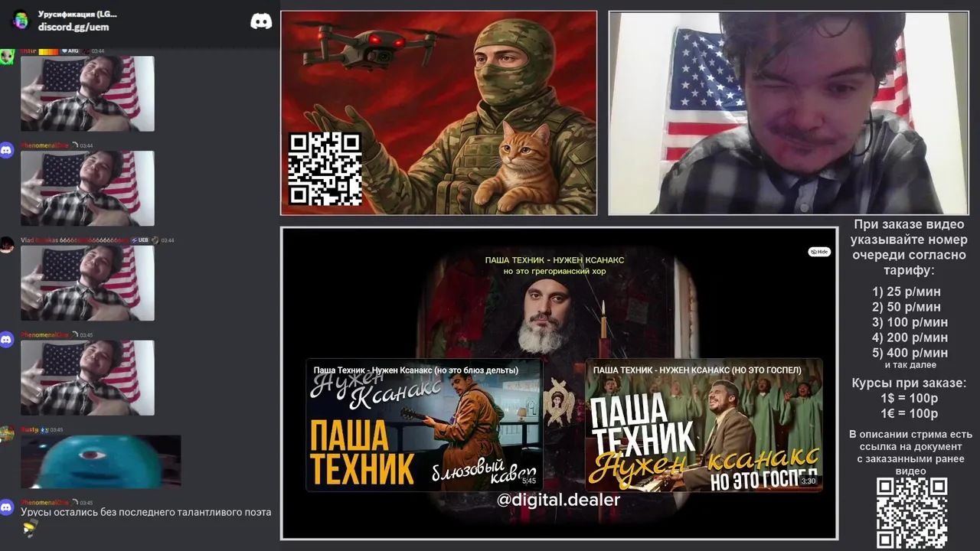980x551 pixels.
Task: Click the "3) 100 р/мин" tariff line
Action: tap(910, 322)
